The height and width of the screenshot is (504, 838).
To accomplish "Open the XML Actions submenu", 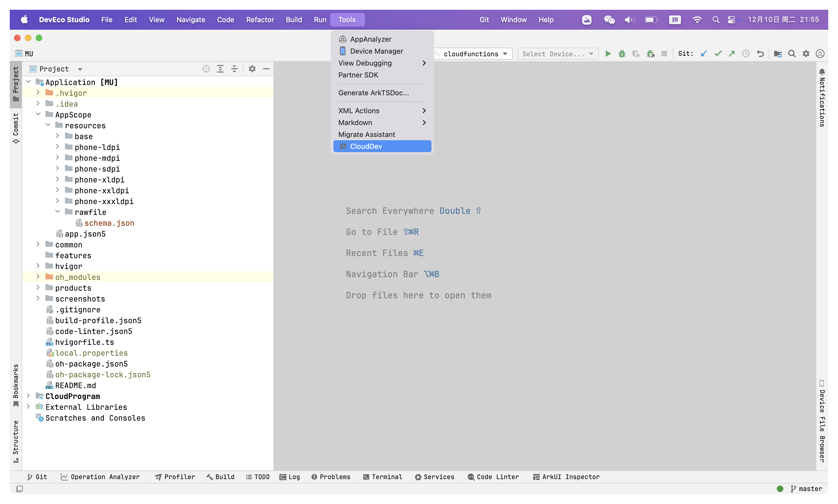I will pos(382,111).
